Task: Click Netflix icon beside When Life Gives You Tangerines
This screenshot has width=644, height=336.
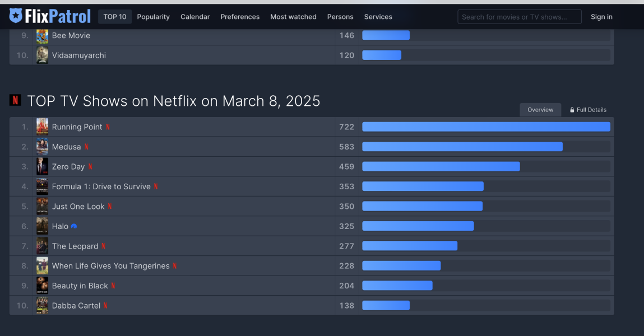Action: 174,266
